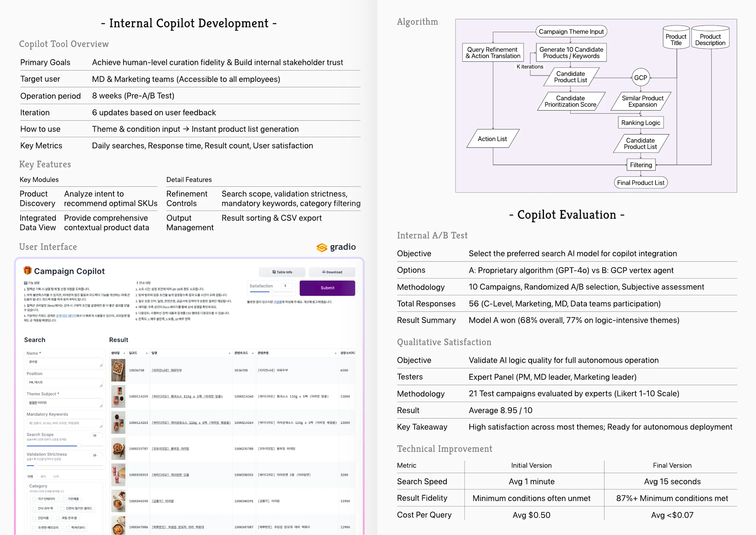The width and height of the screenshot is (756, 535).
Task: Check the 국·반찬·메인요리 category checkbox
Action: coord(34,527)
